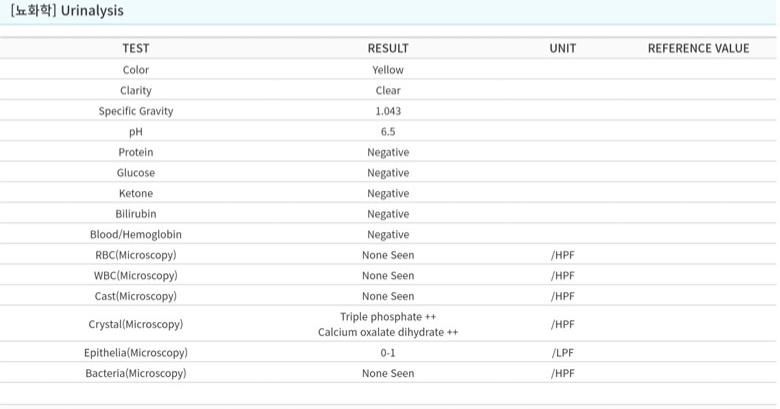
Task: Click the Yellow result value
Action: (388, 70)
